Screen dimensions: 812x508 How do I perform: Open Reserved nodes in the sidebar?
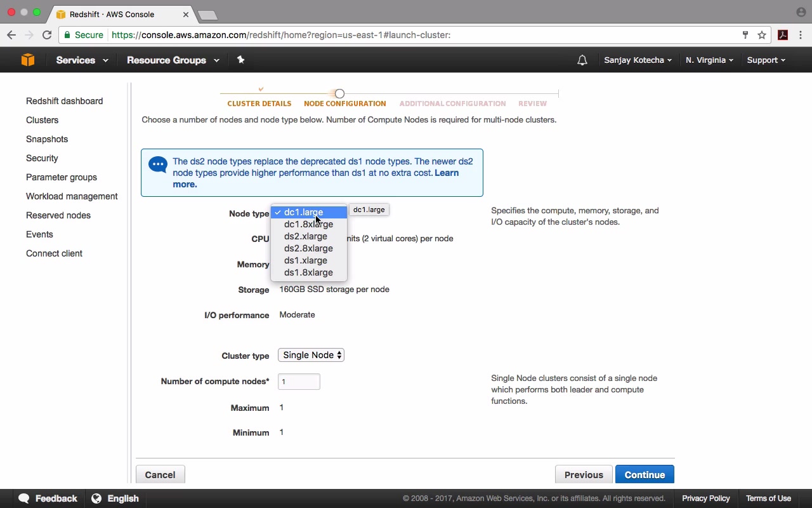[x=58, y=215]
